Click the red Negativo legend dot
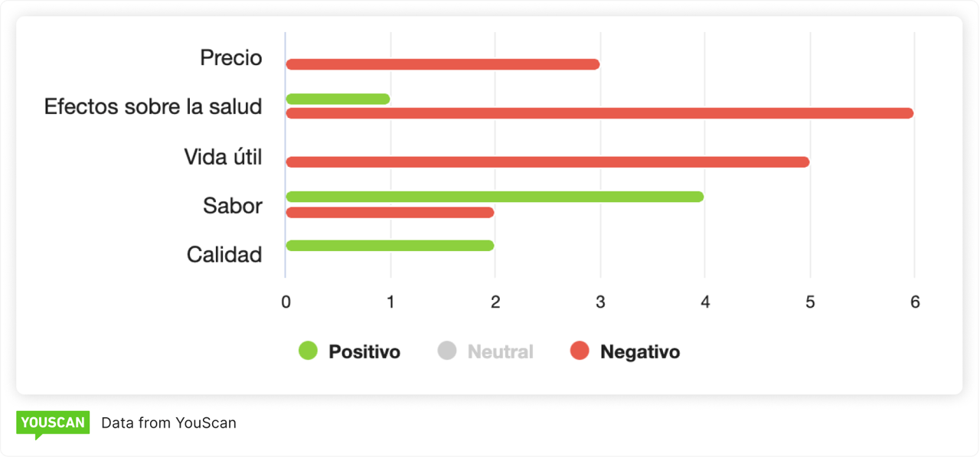 point(580,351)
